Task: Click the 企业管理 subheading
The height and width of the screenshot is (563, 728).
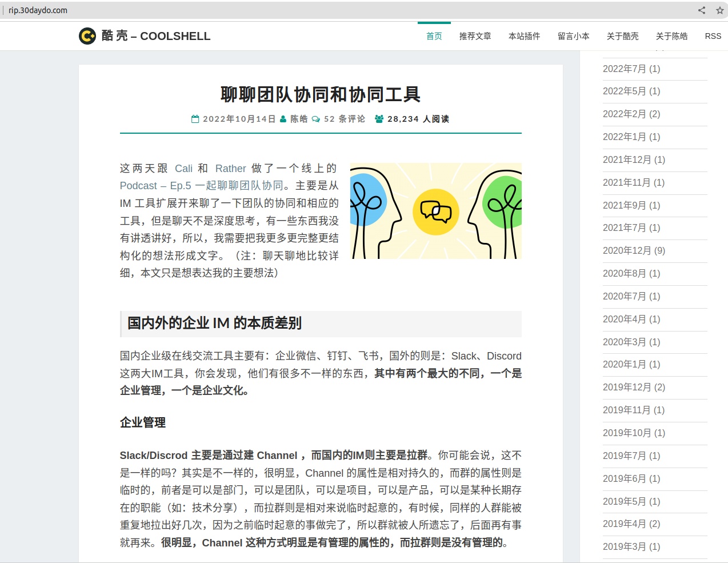Action: pos(143,422)
